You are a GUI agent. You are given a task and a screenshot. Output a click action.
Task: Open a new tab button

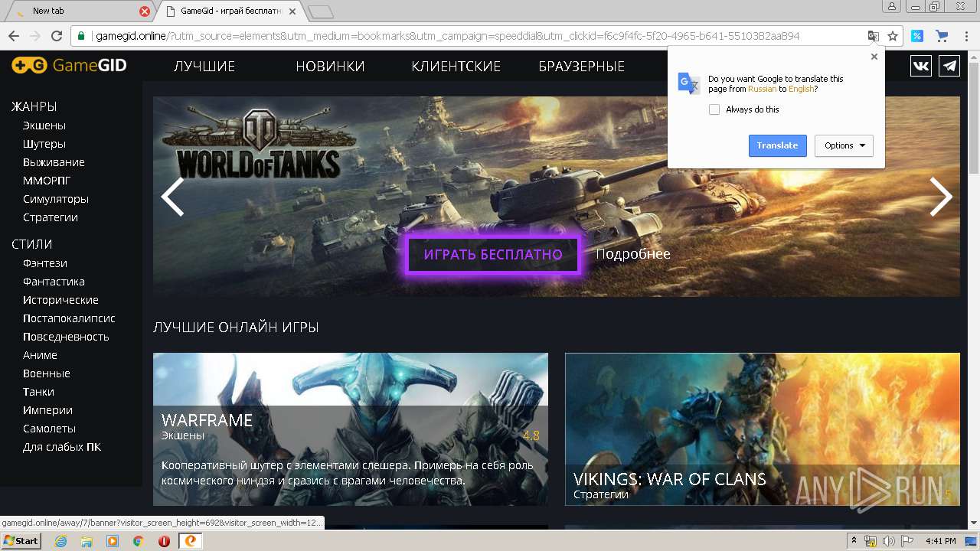pos(320,11)
